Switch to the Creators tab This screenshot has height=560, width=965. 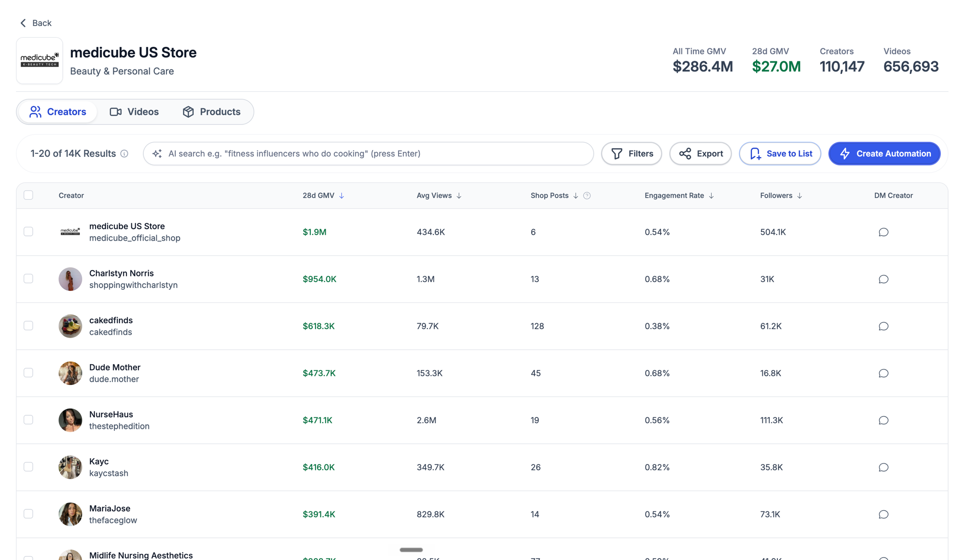[57, 112]
